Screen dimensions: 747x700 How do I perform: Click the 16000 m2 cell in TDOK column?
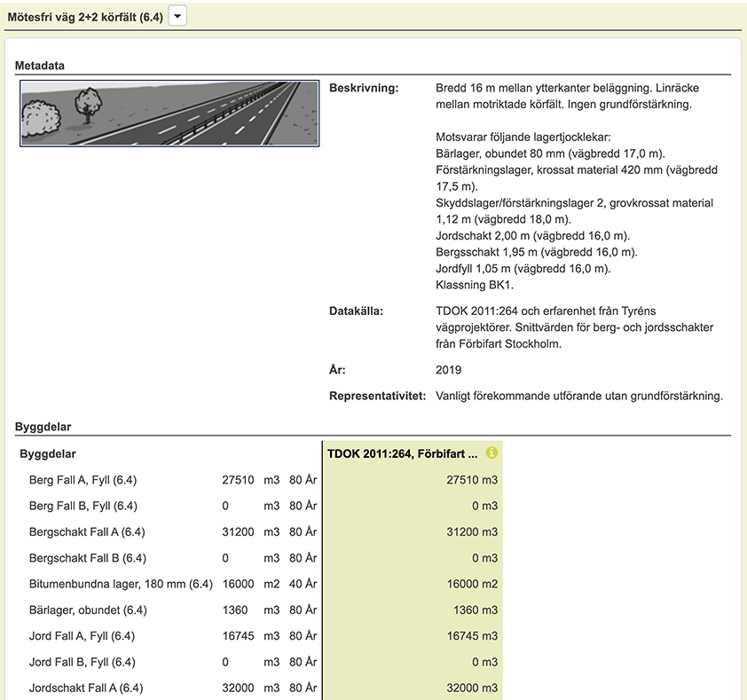(x=472, y=584)
